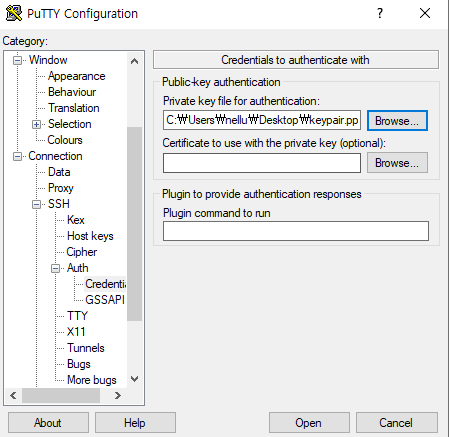The image size is (449, 437).
Task: Click the PuTTY icon in title bar
Action: (14, 13)
